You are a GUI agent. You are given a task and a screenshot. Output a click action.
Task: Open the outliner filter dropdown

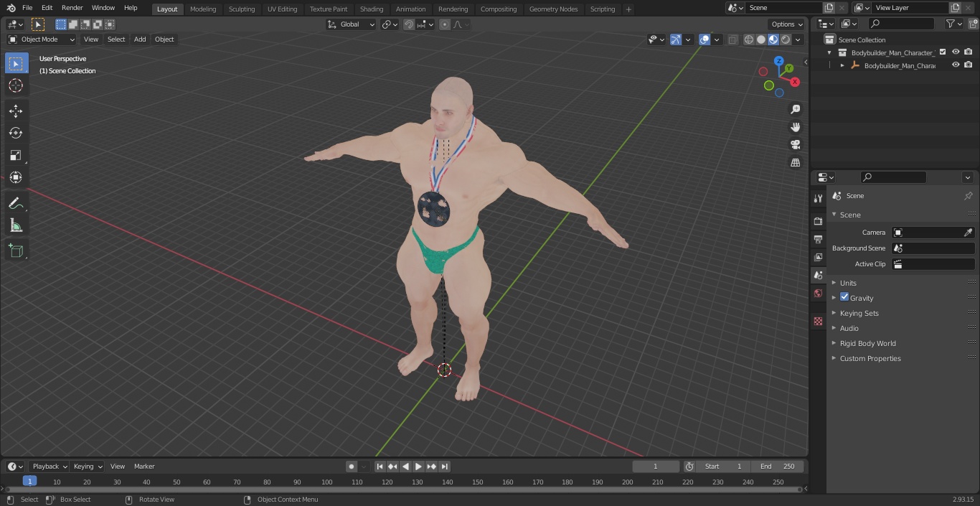(953, 24)
